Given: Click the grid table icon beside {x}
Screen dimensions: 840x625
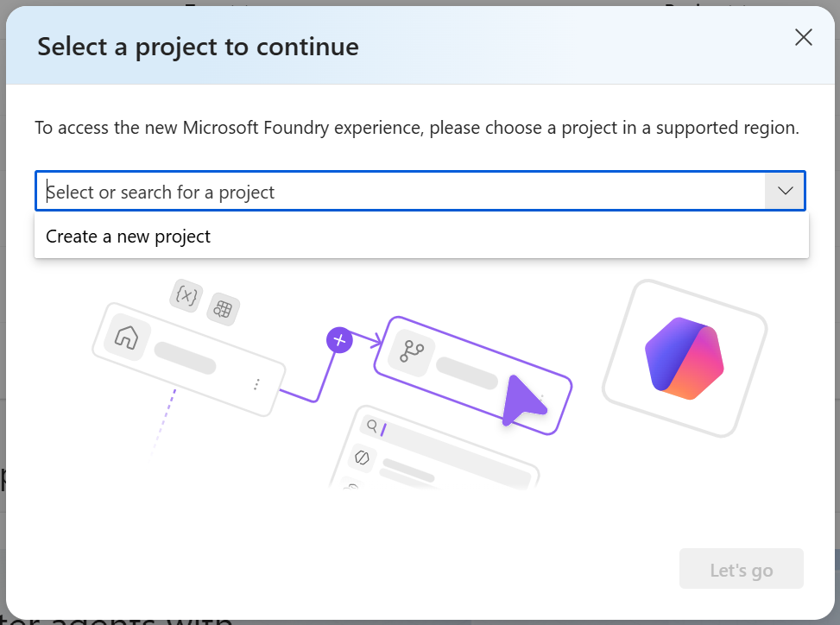Looking at the screenshot, I should point(223,308).
